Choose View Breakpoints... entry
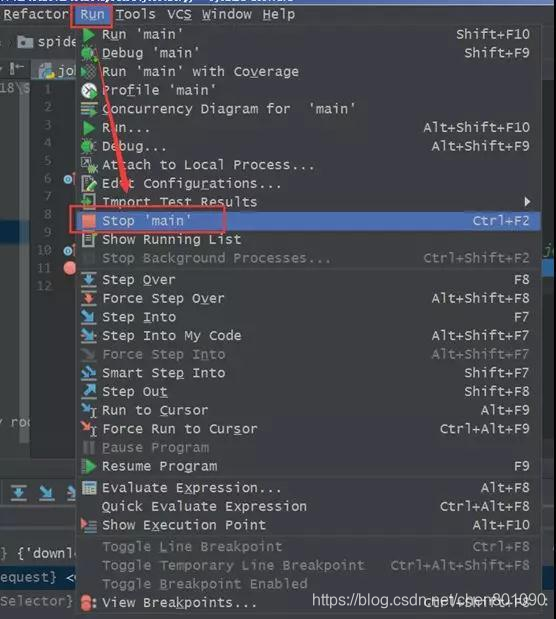This screenshot has height=619, width=556. click(308, 603)
